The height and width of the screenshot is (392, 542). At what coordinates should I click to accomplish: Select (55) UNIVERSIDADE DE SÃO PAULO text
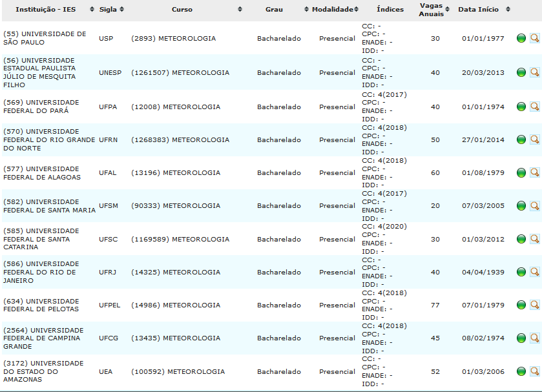coord(45,38)
